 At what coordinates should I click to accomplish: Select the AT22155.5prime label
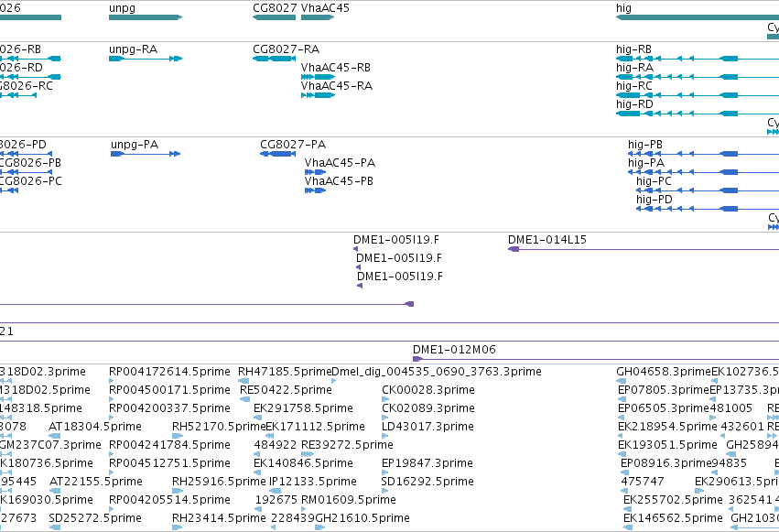click(96, 482)
